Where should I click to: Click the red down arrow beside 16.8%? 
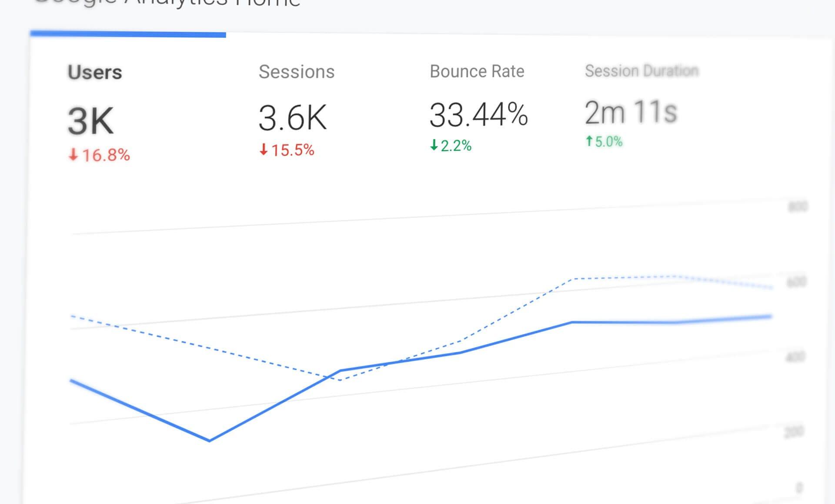(74, 155)
